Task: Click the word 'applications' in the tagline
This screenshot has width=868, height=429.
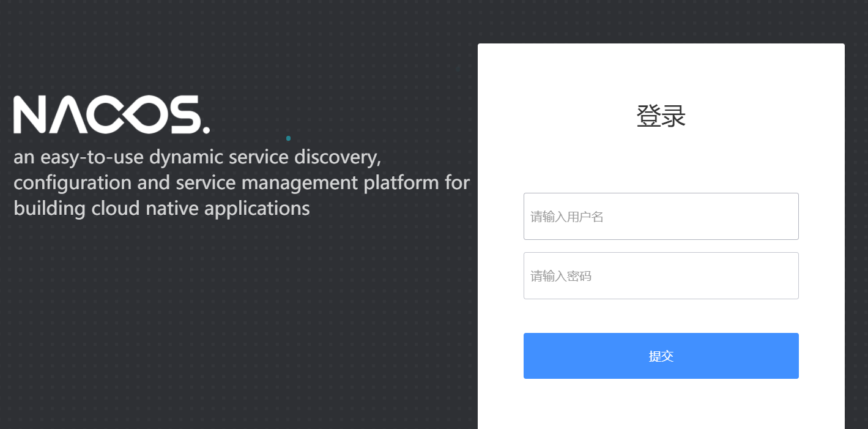Action: (x=257, y=209)
